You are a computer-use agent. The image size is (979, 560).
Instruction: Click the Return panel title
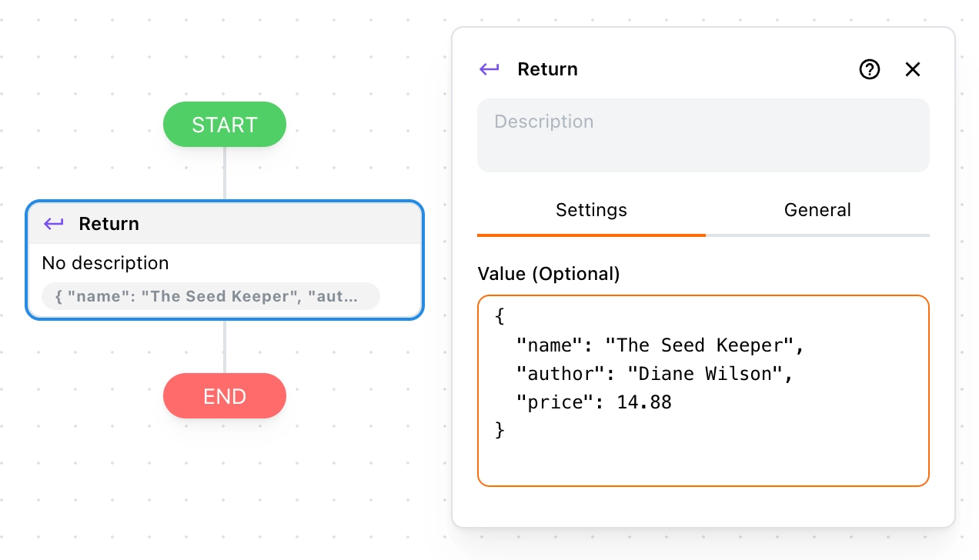[547, 69]
